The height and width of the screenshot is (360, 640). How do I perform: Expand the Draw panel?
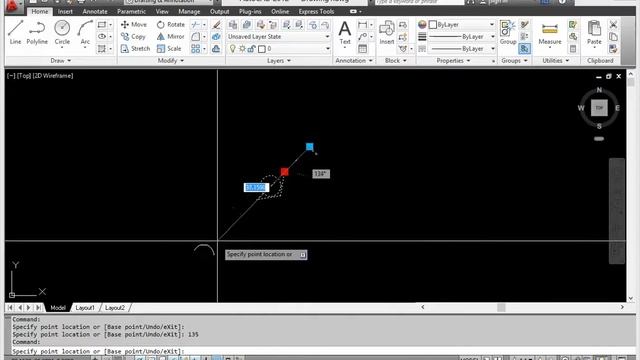click(x=61, y=60)
